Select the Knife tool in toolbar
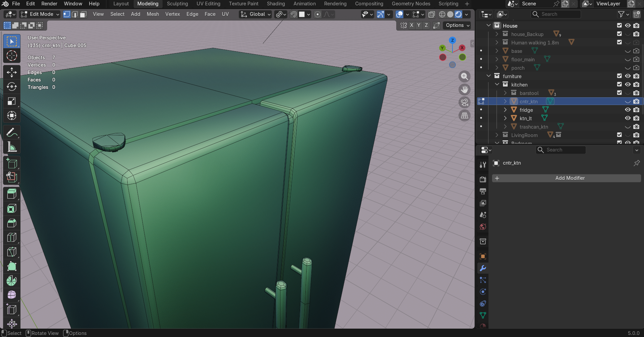Screen dimensions: 644x337 point(12,252)
